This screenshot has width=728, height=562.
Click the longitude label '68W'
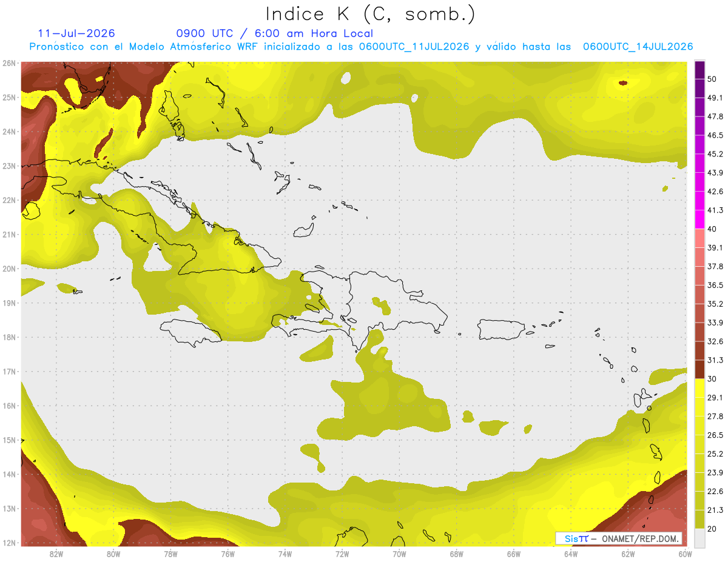click(x=456, y=554)
